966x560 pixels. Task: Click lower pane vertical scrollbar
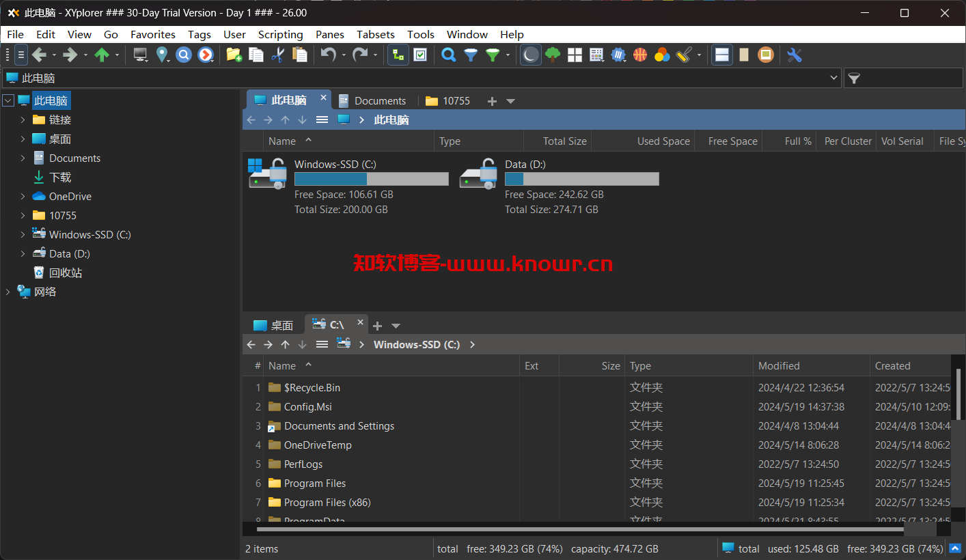tap(958, 394)
